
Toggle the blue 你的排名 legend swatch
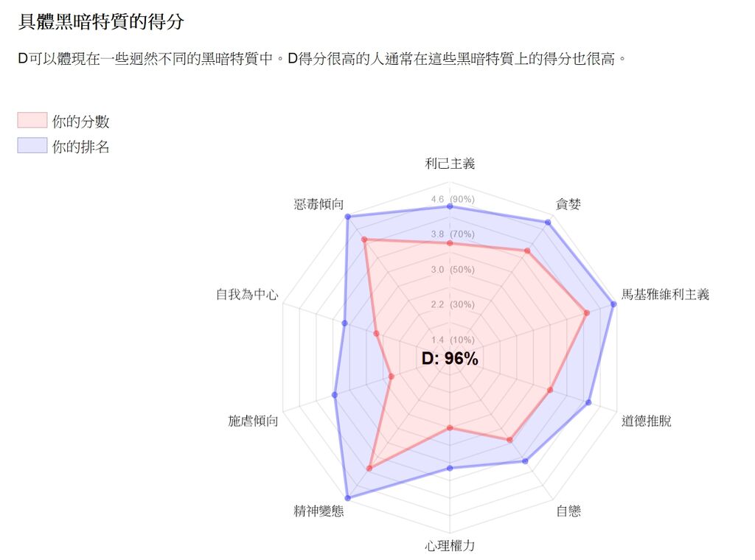click(x=32, y=145)
